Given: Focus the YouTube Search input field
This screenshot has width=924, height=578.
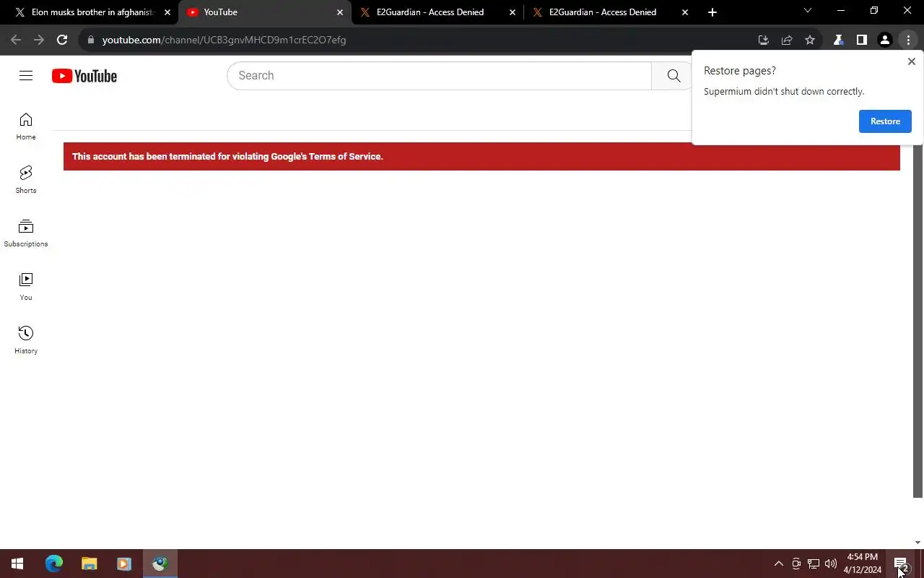Looking at the screenshot, I should point(439,76).
